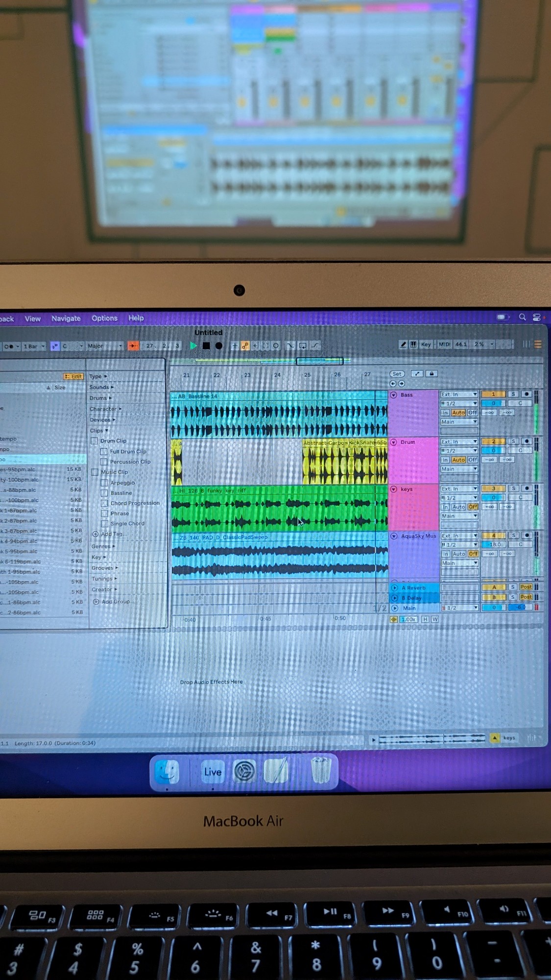Open the Major scale mode dropdown
Image resolution: width=551 pixels, height=980 pixels.
click(105, 346)
